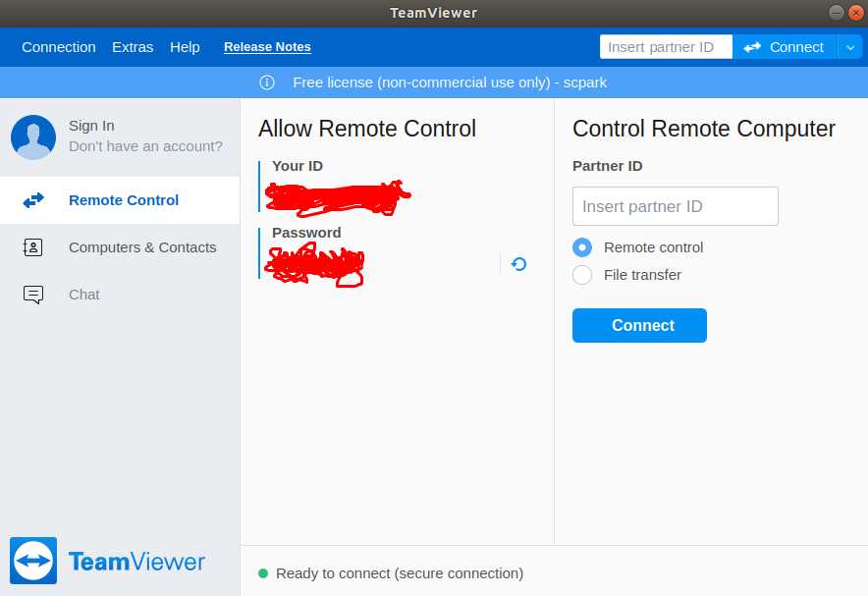The height and width of the screenshot is (596, 868).
Task: Refresh the random password
Action: 518,264
